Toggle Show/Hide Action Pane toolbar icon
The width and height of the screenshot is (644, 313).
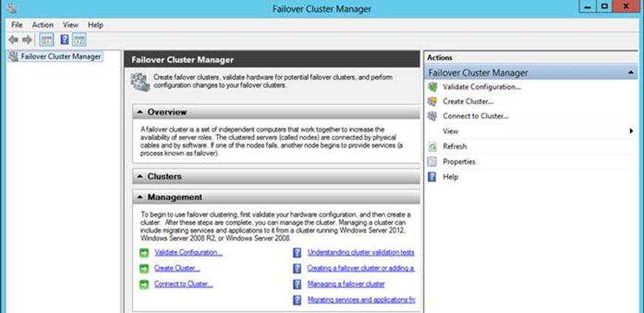79,40
